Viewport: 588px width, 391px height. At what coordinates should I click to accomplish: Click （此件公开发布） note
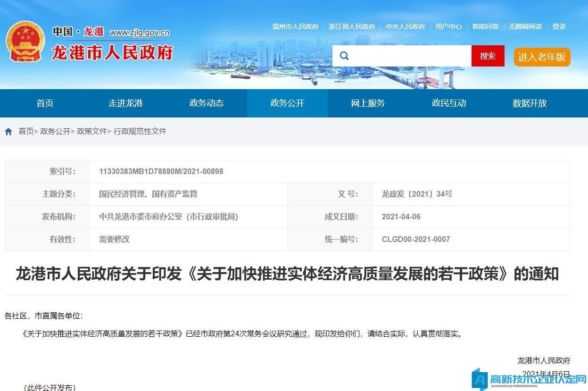(49, 387)
